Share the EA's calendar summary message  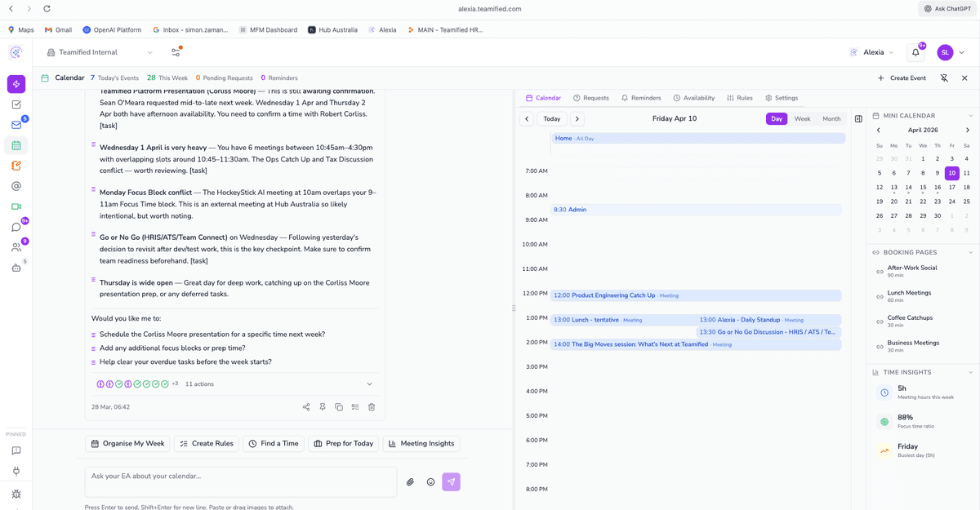point(307,406)
